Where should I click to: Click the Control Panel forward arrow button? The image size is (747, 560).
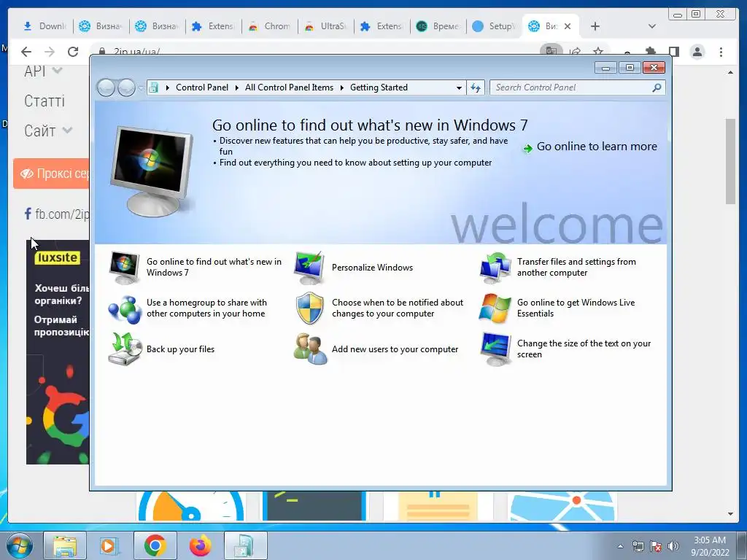click(x=126, y=87)
